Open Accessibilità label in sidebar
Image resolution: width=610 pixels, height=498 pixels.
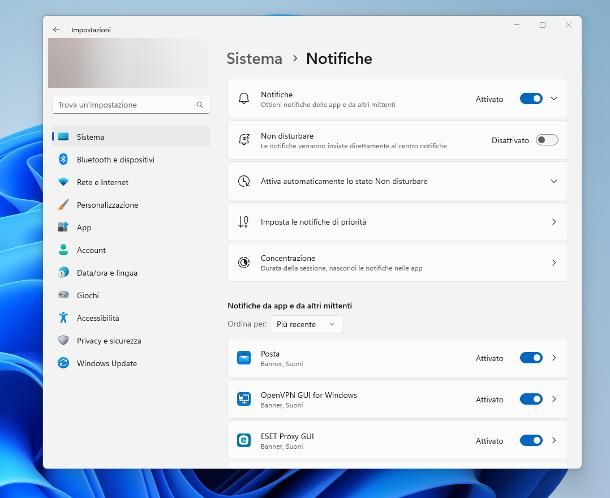coord(98,318)
